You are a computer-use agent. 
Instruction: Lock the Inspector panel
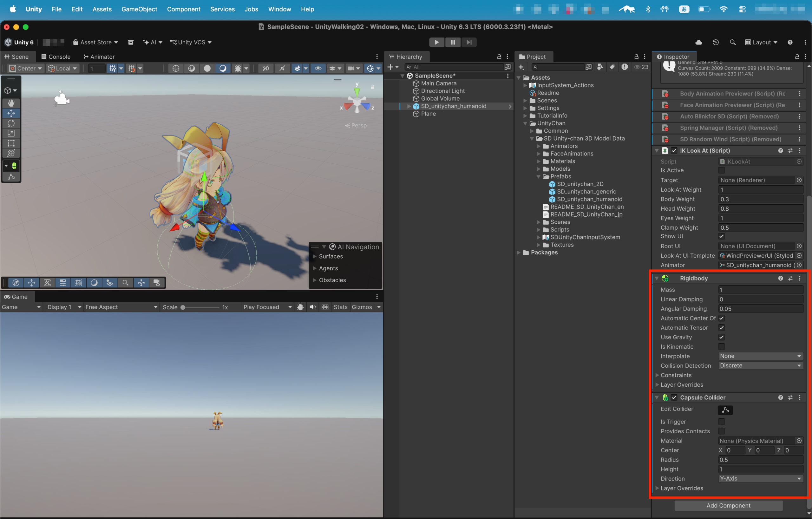click(797, 57)
